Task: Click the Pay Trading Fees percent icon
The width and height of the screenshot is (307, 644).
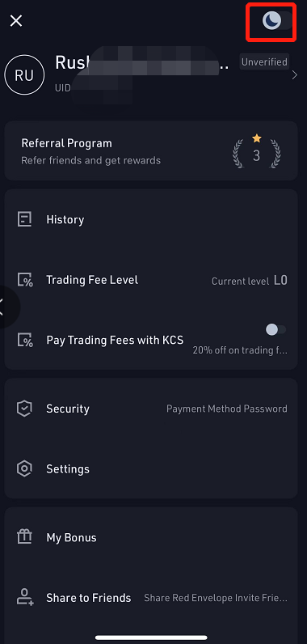Action: coord(24,340)
